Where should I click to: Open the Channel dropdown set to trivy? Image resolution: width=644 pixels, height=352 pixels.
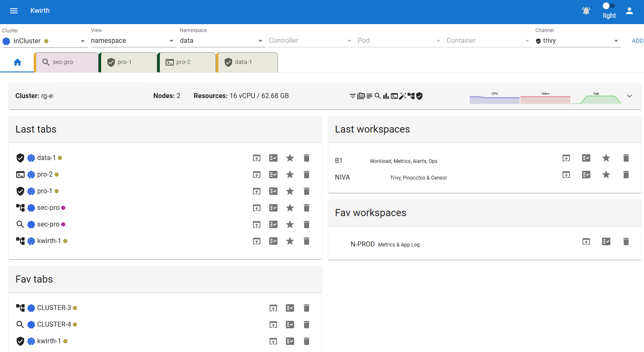[578, 41]
